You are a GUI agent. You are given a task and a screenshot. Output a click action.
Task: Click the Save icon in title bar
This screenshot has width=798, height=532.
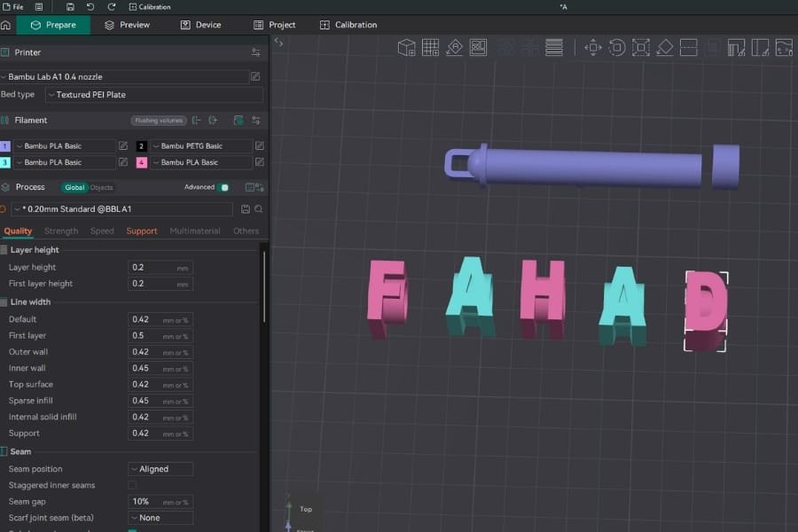[x=70, y=7]
